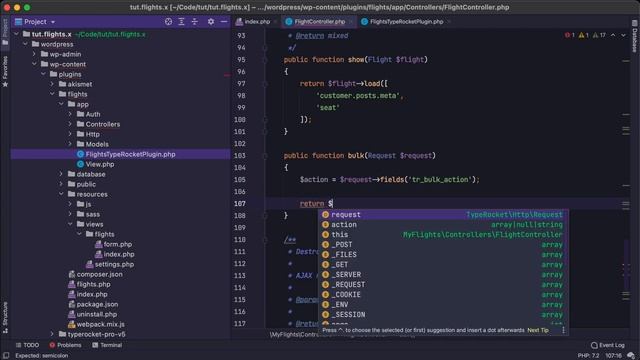
Task: Choose the action completion suggestion
Action: point(442,224)
